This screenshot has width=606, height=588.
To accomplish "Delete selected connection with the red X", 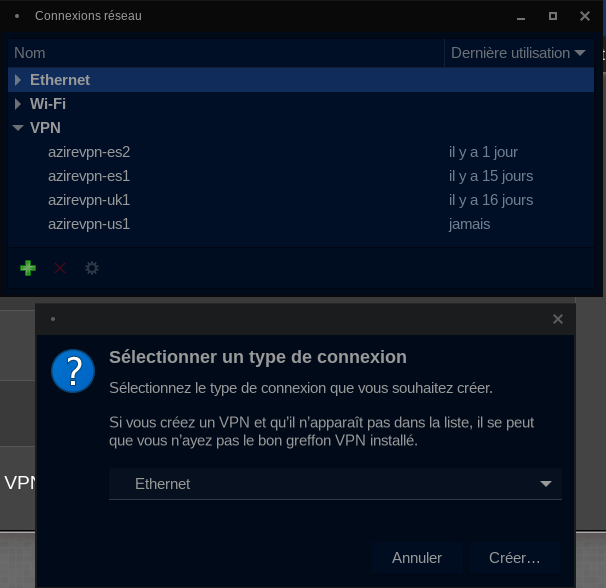I will pyautogui.click(x=60, y=268).
